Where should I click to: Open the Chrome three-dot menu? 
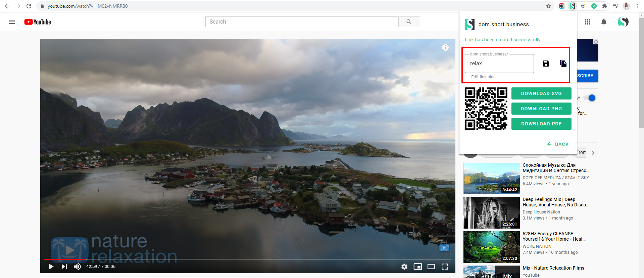click(637, 6)
